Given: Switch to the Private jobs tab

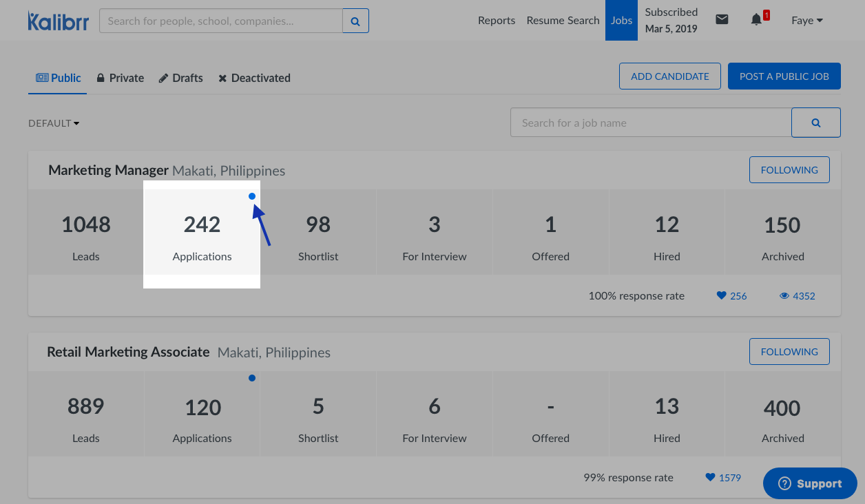Looking at the screenshot, I should coord(121,78).
